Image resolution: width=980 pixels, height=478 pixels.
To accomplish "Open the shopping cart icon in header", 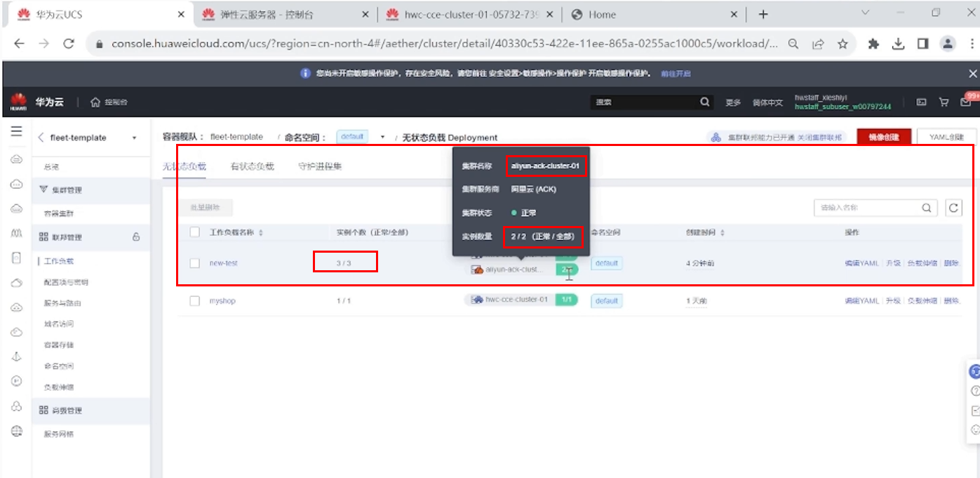I will tap(944, 102).
